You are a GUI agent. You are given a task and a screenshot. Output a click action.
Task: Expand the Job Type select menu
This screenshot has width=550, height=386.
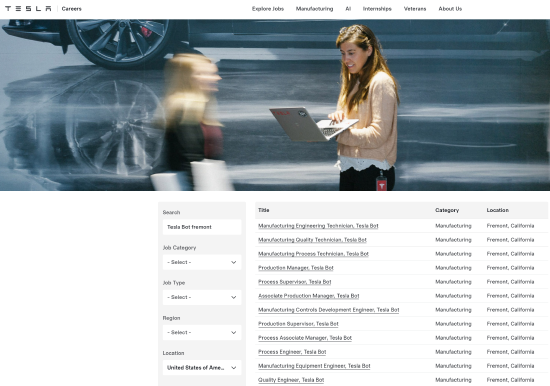tap(202, 297)
